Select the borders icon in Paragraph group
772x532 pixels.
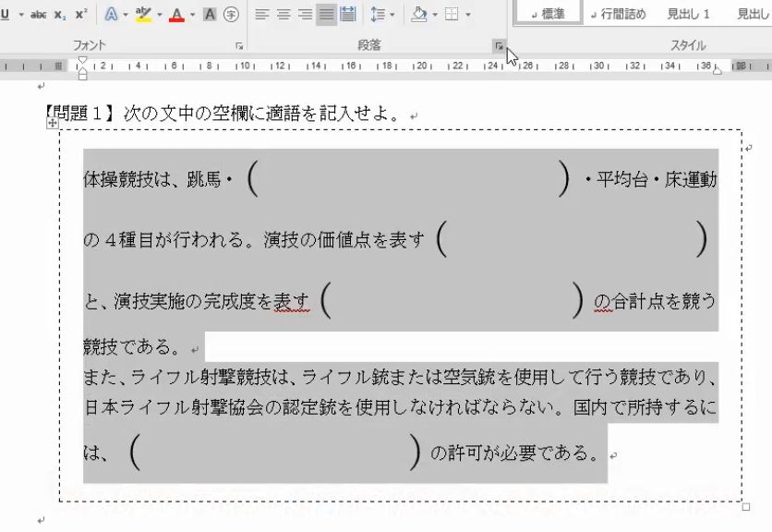pyautogui.click(x=452, y=14)
